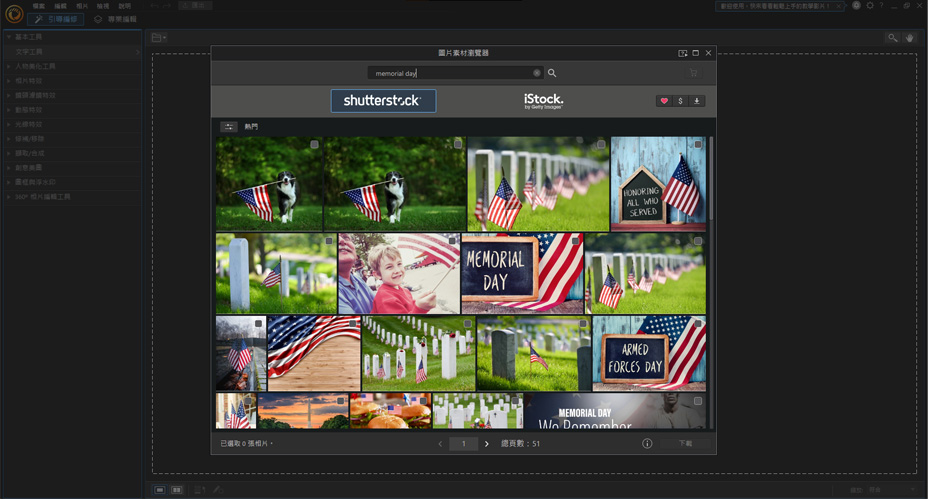Click the export button in top toolbar
This screenshot has height=499, width=928.
pos(195,5)
